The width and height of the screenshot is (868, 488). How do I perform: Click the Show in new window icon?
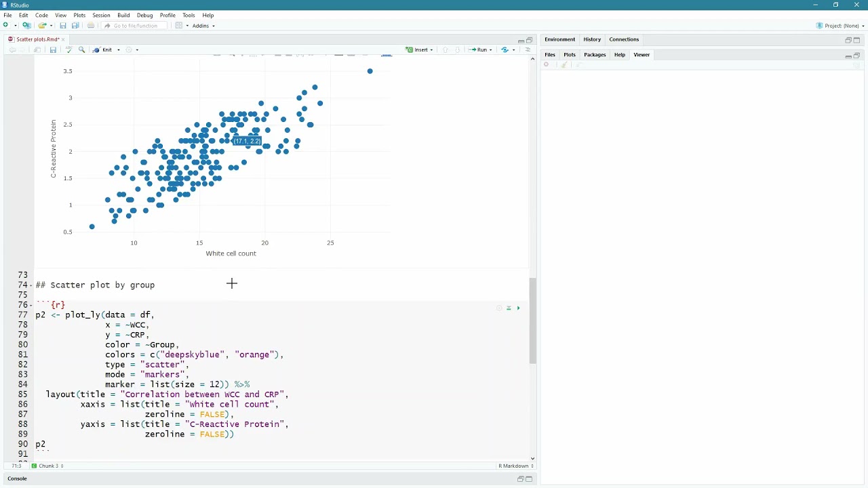click(37, 49)
